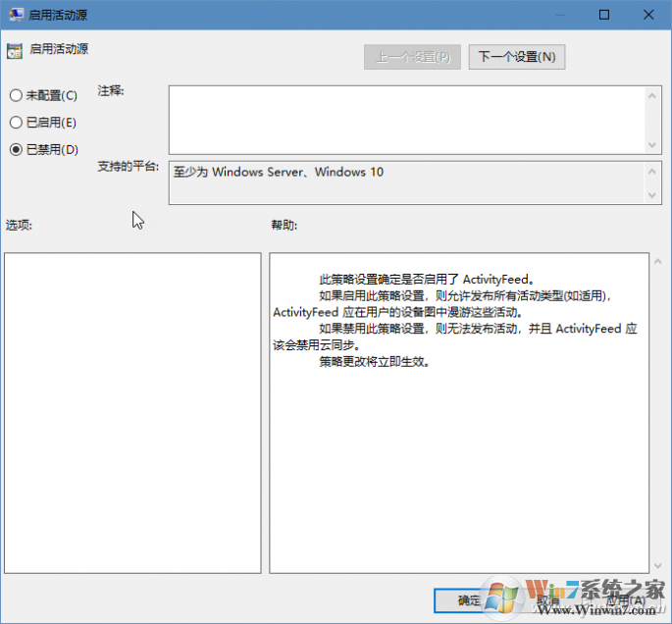Select the 已禁用(D) radio button
Image resolution: width=672 pixels, height=624 pixels.
[44, 149]
